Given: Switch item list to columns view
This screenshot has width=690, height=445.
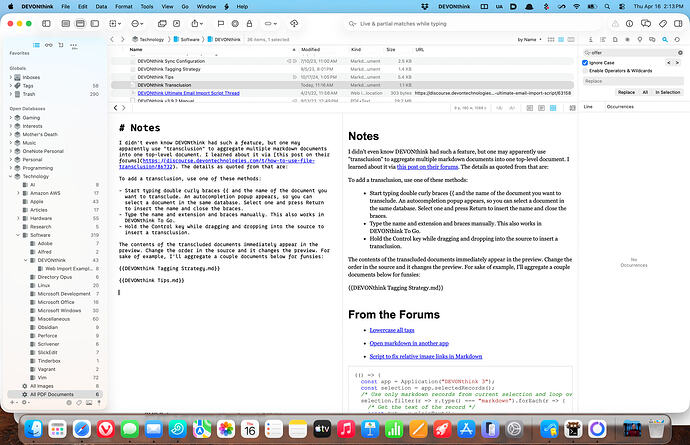Looking at the screenshot, I should [x=571, y=40].
